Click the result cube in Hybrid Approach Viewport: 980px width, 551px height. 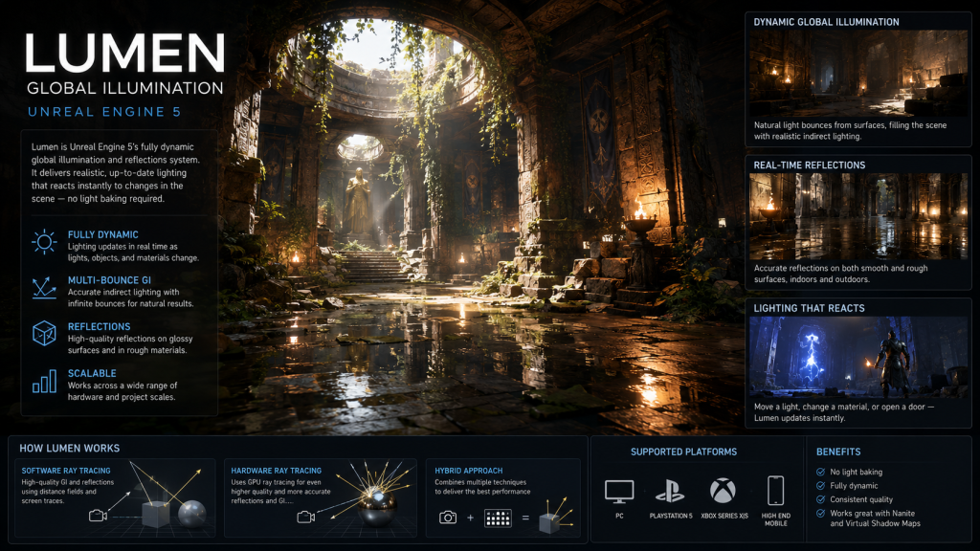pos(549,522)
